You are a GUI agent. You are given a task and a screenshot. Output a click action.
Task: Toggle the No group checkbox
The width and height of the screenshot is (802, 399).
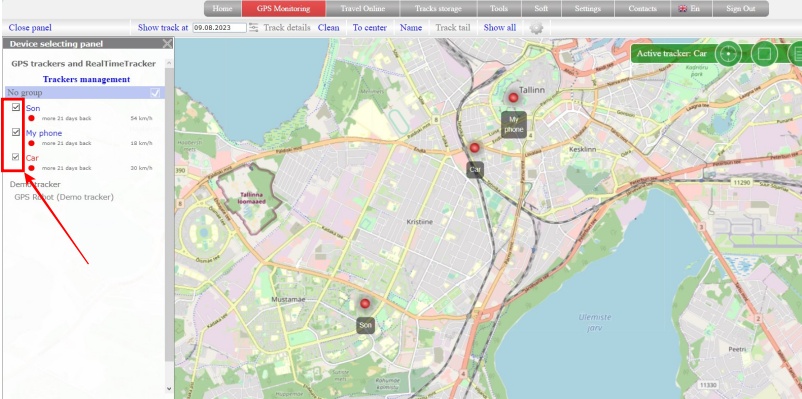[155, 93]
